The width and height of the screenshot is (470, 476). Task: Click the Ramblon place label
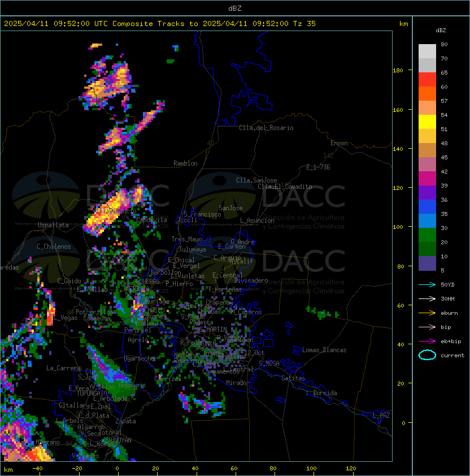point(185,163)
